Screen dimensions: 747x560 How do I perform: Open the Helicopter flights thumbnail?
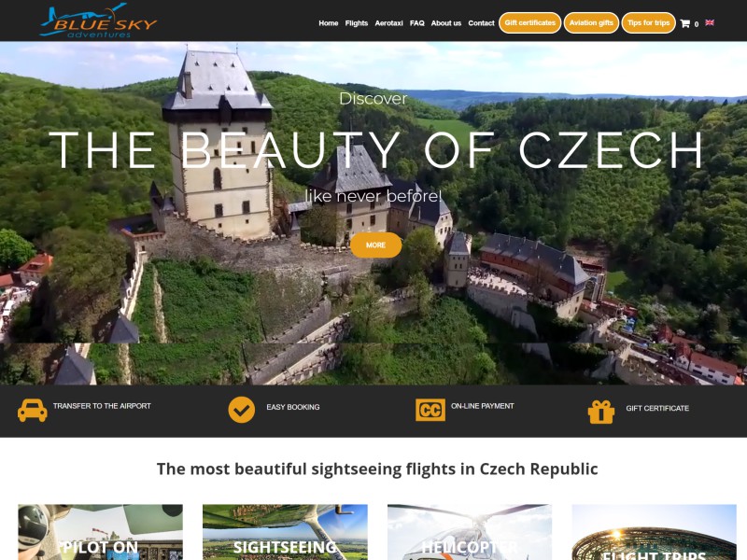[x=470, y=532]
